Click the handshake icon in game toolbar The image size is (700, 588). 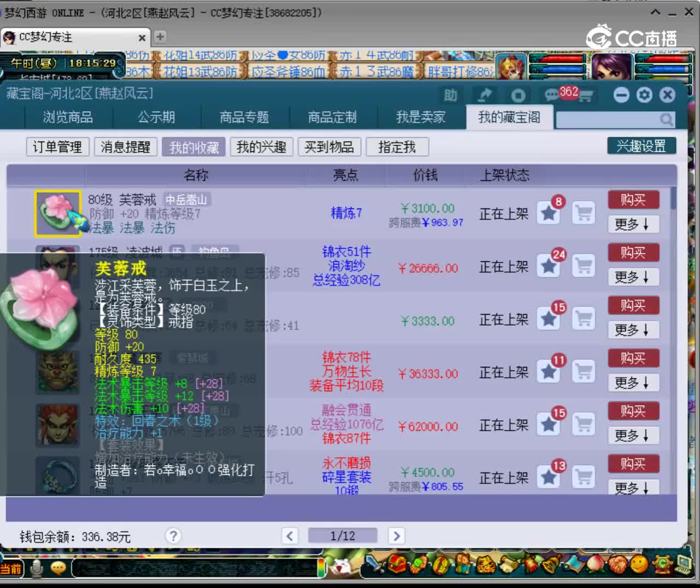tap(618, 565)
